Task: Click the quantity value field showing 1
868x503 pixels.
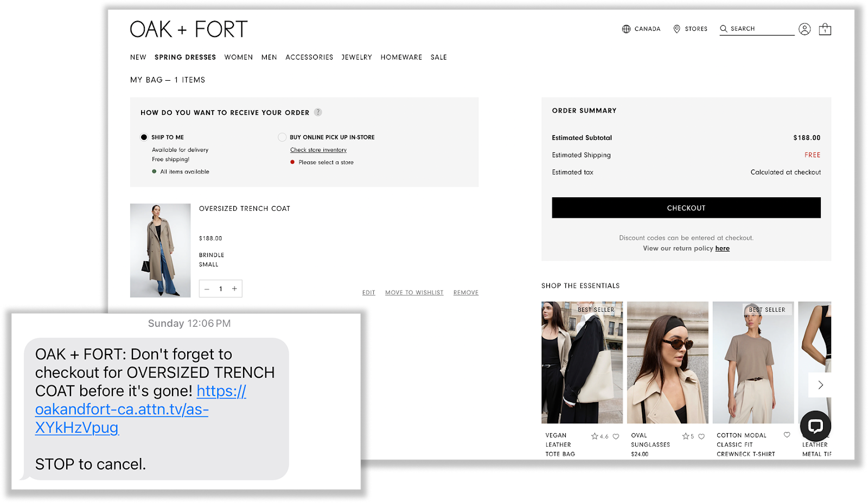Action: pyautogui.click(x=221, y=289)
